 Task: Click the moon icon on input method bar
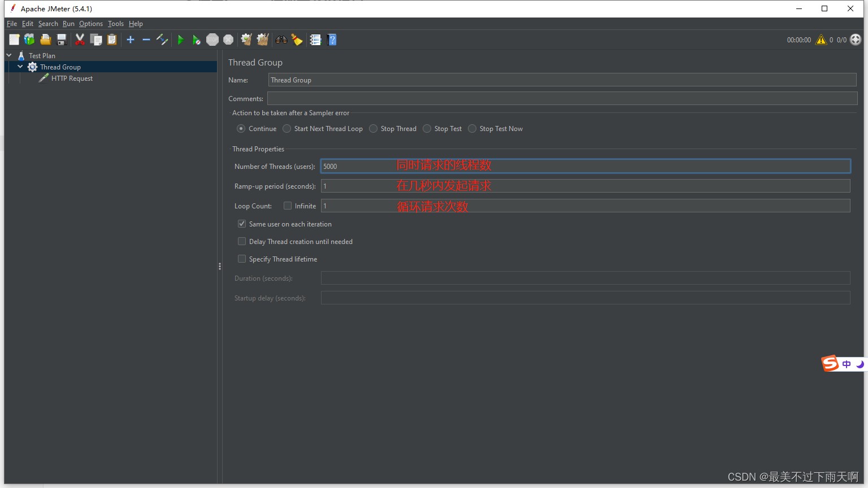click(x=860, y=364)
